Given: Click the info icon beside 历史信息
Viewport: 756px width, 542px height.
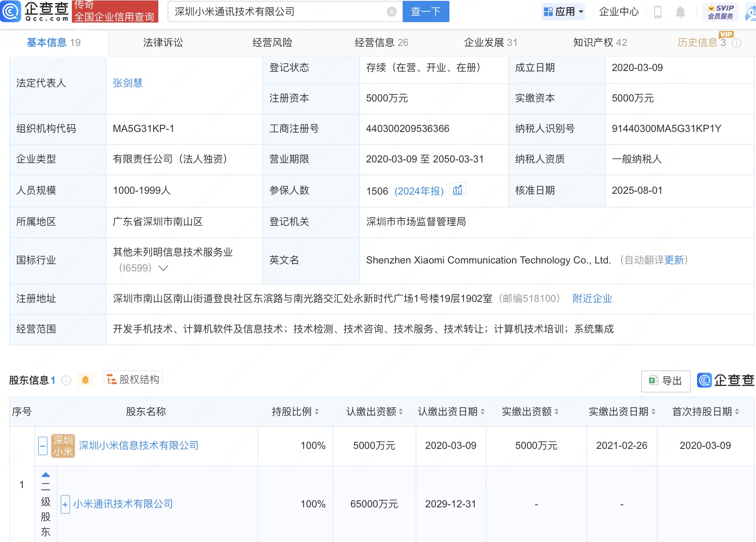Looking at the screenshot, I should click(737, 43).
